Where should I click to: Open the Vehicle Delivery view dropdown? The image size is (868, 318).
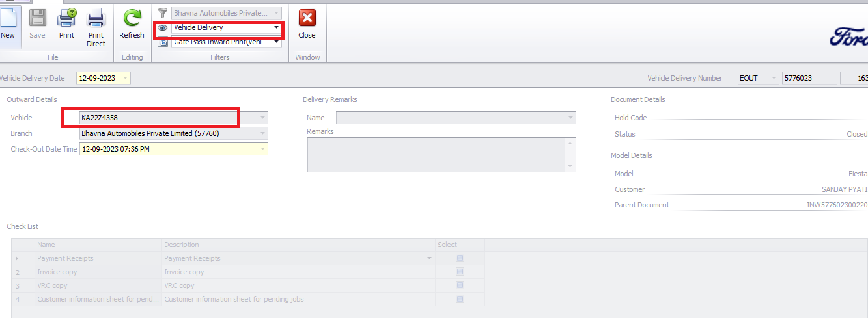[277, 27]
